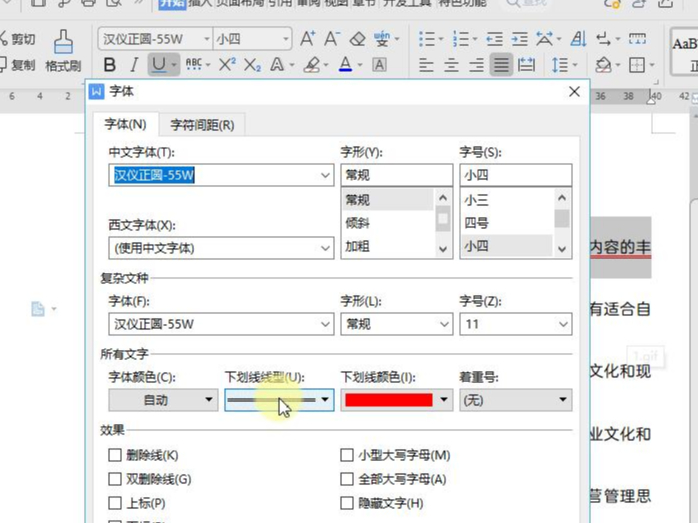Expand the 中文字体 font dropdown
Image resolution: width=698 pixels, height=523 pixels.
[x=325, y=175]
